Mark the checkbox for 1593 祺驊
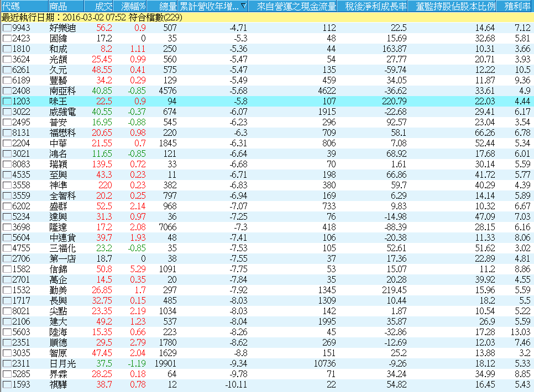This screenshot has height=392, width=534. click(x=7, y=385)
